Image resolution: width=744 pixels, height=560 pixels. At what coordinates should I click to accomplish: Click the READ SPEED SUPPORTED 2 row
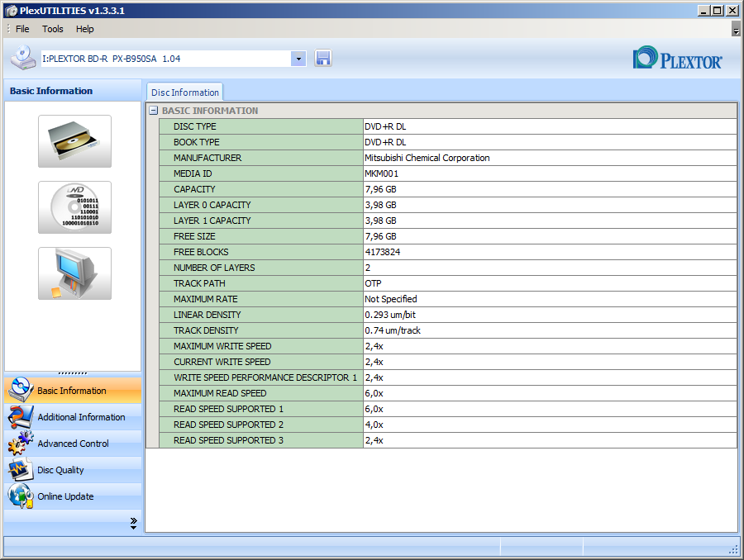(448, 425)
